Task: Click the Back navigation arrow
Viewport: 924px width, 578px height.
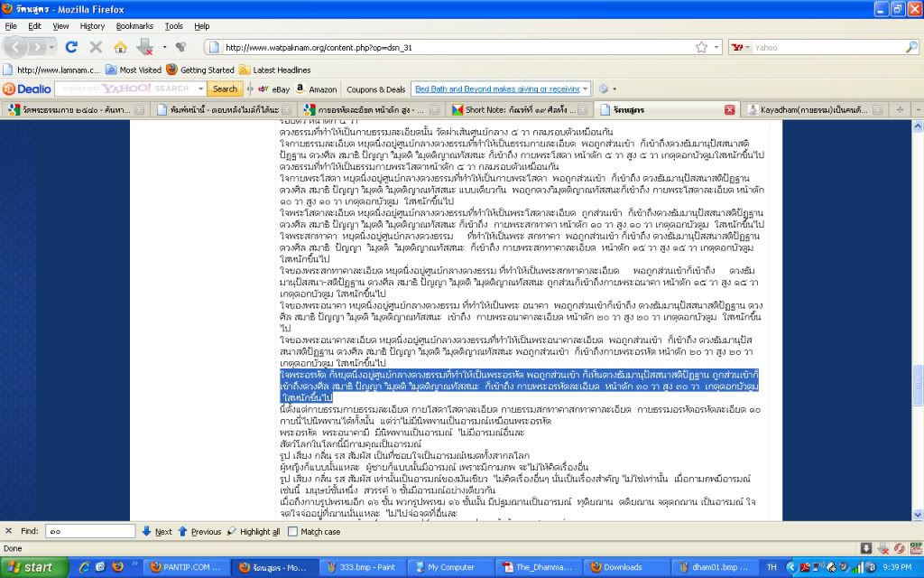Action: tap(16, 47)
